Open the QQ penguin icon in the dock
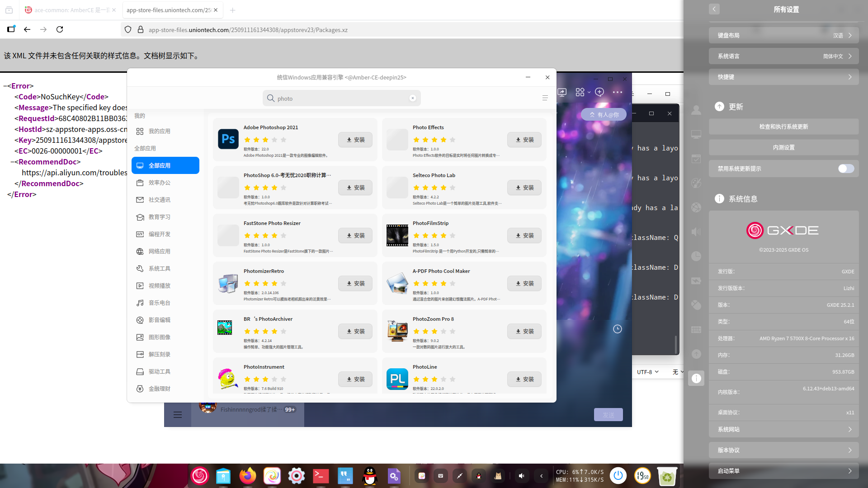The height and width of the screenshot is (488, 868). [x=370, y=476]
